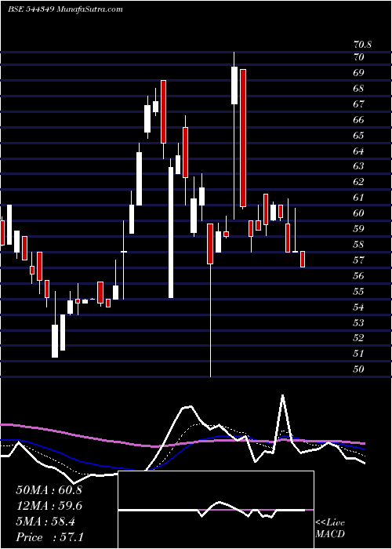Click the 51 price axis label
The image size is (392, 549).
[x=359, y=353]
